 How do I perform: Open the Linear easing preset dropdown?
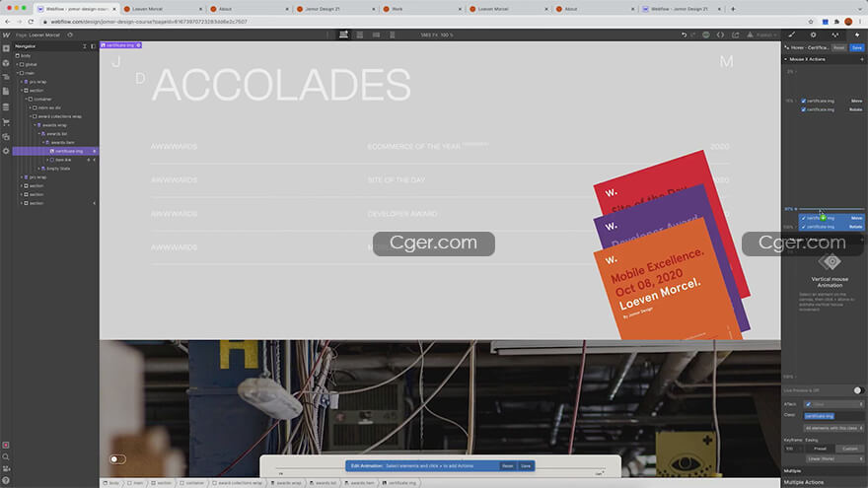[x=834, y=458]
